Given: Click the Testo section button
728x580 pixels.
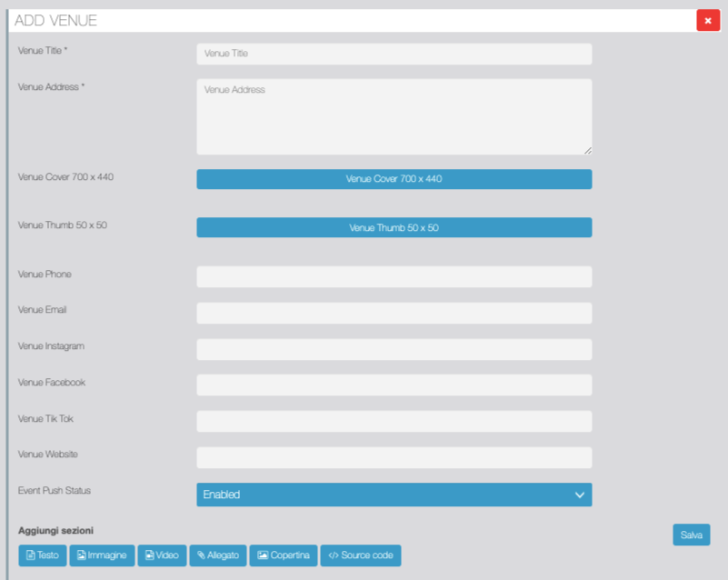Looking at the screenshot, I should point(42,555).
